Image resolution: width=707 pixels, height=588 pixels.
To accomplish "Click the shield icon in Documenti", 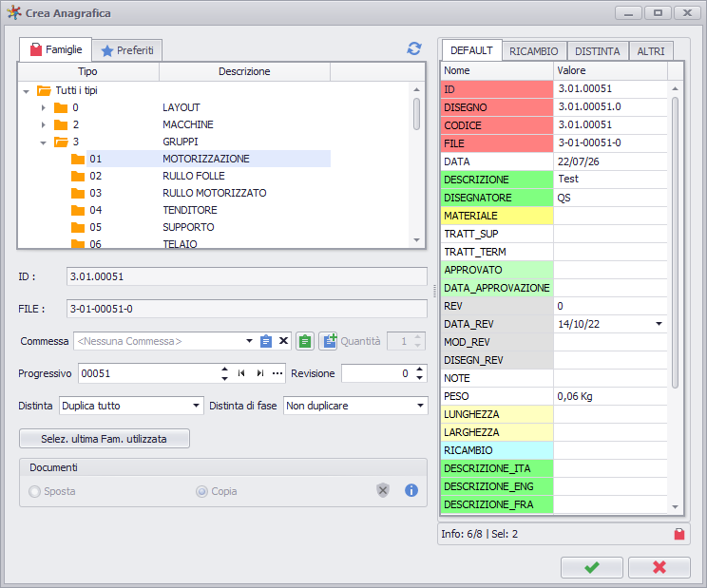I will click(383, 490).
